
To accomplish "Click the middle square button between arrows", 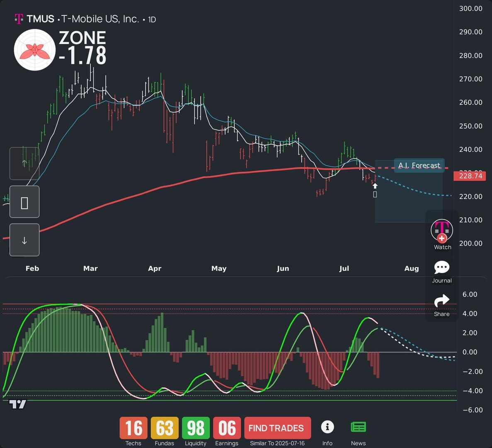I will tap(24, 202).
